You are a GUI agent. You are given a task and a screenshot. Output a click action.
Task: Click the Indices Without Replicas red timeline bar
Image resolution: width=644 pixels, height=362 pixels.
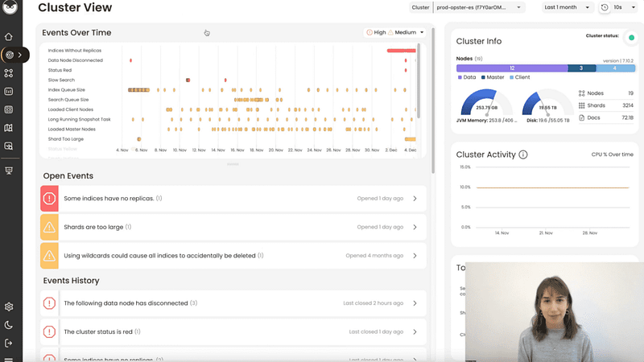(401, 51)
